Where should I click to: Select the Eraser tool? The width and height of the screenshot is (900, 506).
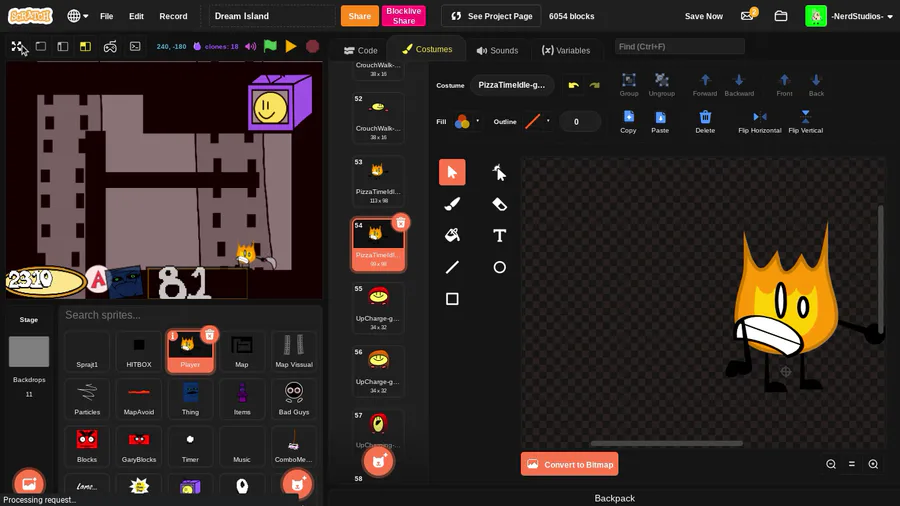[x=499, y=204]
